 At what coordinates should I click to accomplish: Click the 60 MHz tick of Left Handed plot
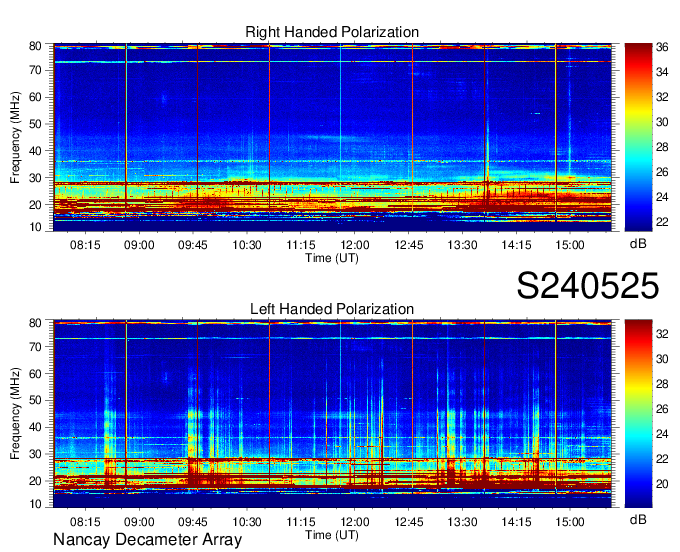pyautogui.click(x=35, y=373)
